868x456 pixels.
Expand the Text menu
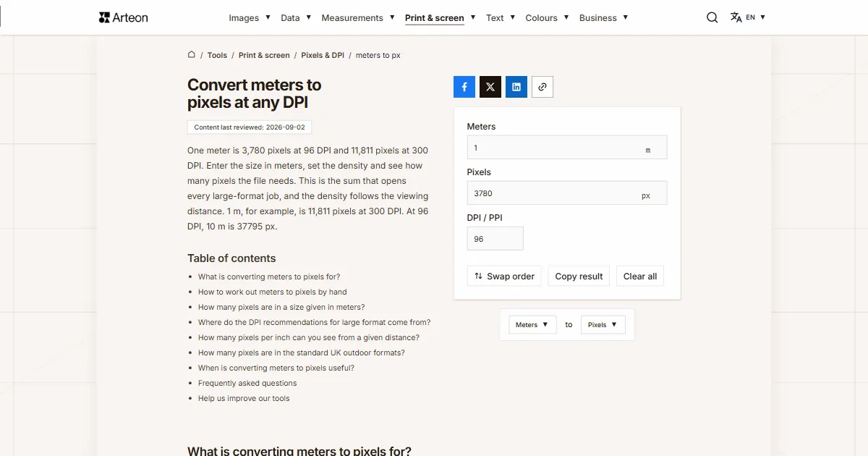[501, 17]
